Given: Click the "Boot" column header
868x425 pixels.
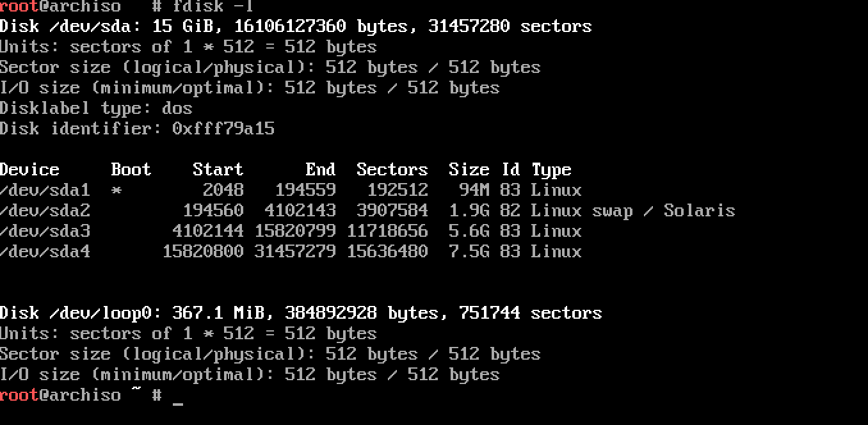Looking at the screenshot, I should (131, 170).
